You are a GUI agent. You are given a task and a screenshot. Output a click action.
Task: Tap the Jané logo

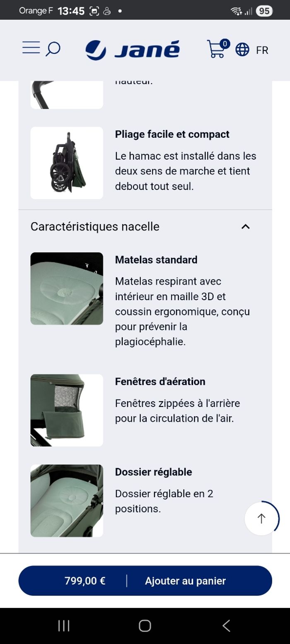point(133,50)
